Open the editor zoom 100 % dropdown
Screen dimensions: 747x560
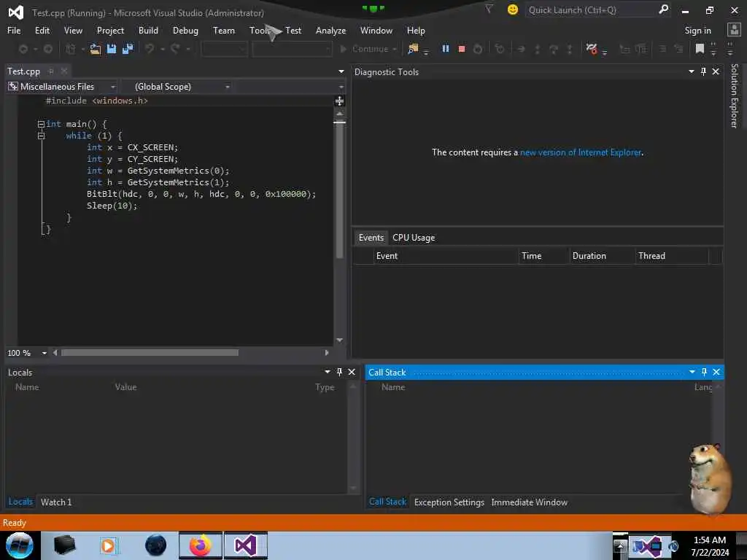point(44,353)
